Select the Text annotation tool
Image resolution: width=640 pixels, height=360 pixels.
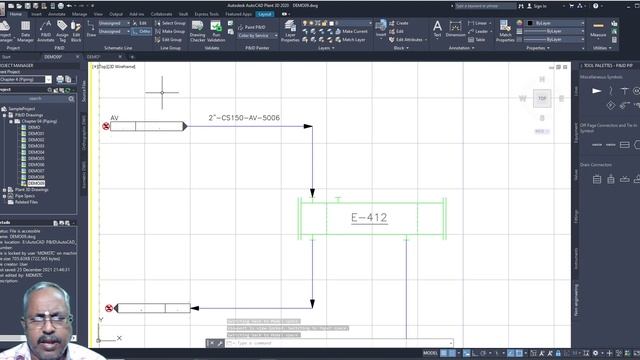437,29
